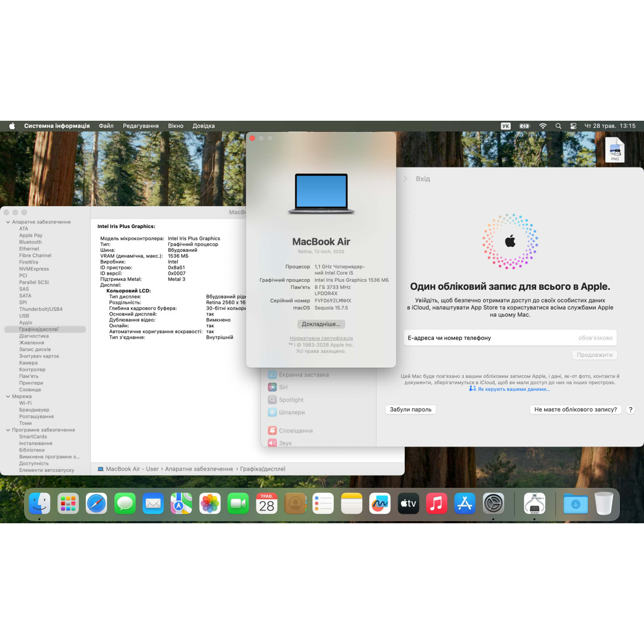Open Control Center in menu bar
Viewport: 644px width, 644px height.
pyautogui.click(x=573, y=126)
